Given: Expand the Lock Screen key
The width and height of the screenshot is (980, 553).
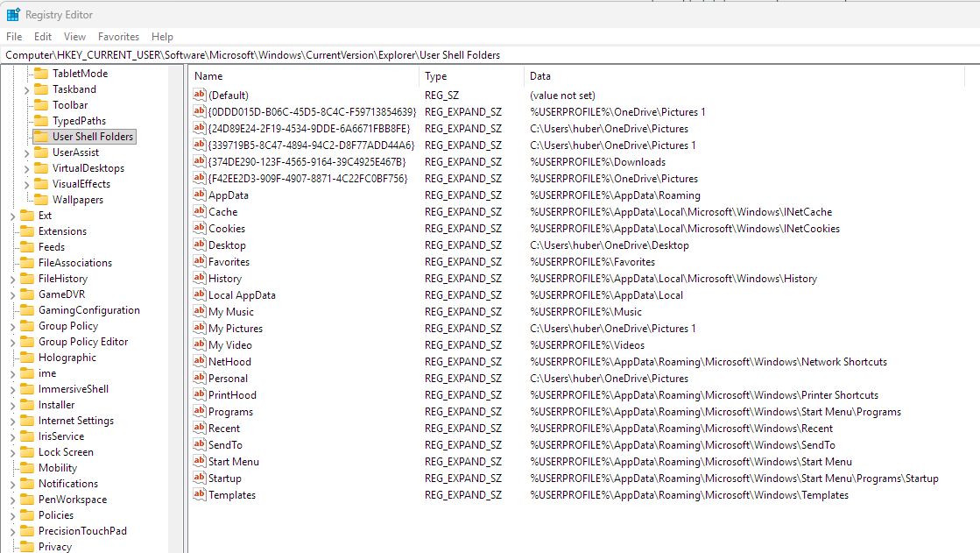Looking at the screenshot, I should pyautogui.click(x=12, y=453).
